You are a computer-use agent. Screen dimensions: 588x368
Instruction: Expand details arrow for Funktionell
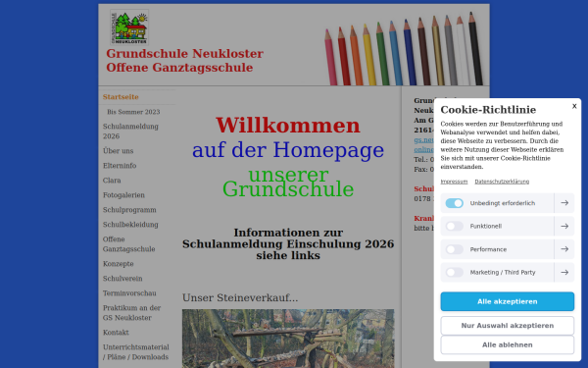tap(564, 226)
